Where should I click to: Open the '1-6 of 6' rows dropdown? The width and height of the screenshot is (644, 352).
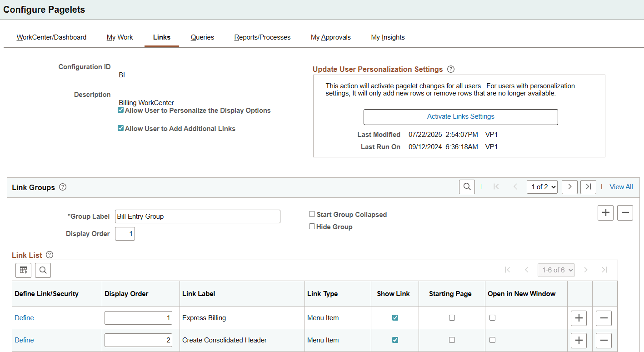point(556,270)
